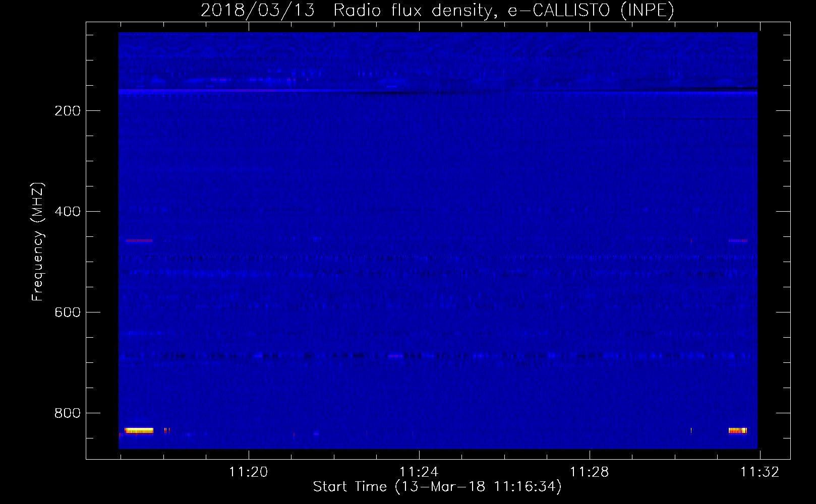Click the '11:20' time tick label
Image resolution: width=816 pixels, height=504 pixels.
tap(248, 472)
